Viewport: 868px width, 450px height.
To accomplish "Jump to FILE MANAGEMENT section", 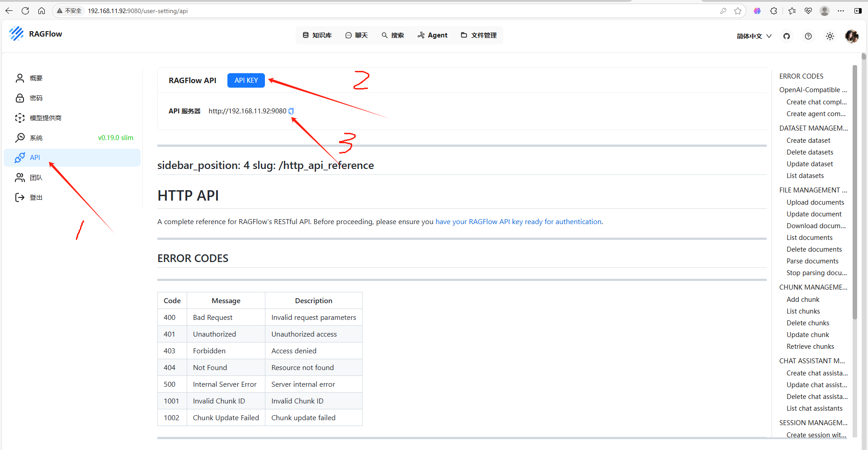I will (813, 190).
